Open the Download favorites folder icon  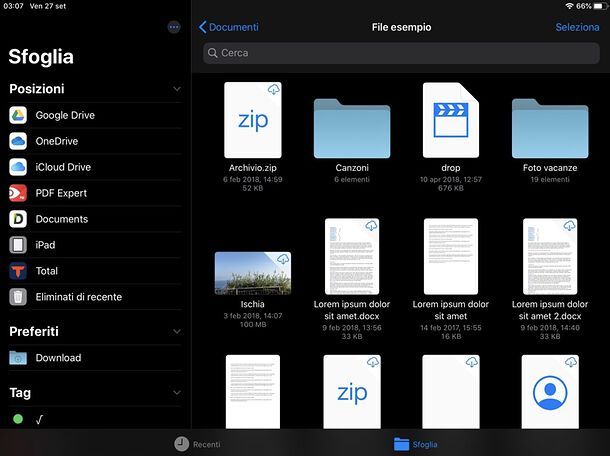[x=18, y=358]
